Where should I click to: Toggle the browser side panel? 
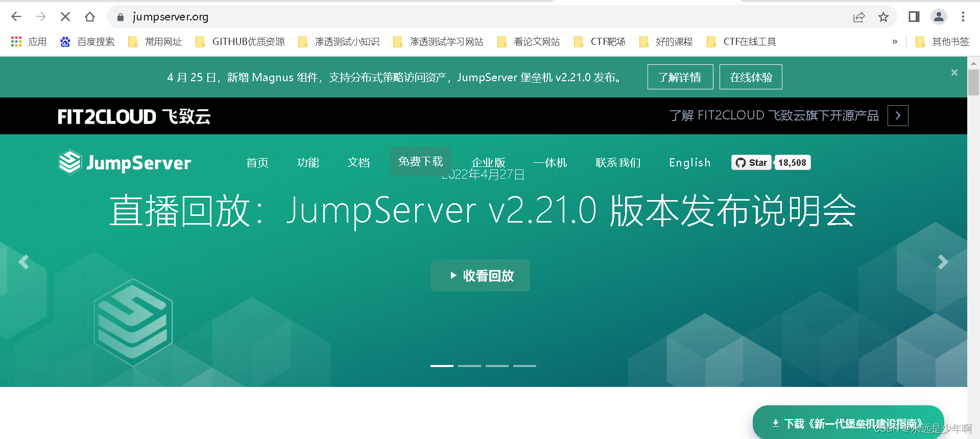coord(914,17)
